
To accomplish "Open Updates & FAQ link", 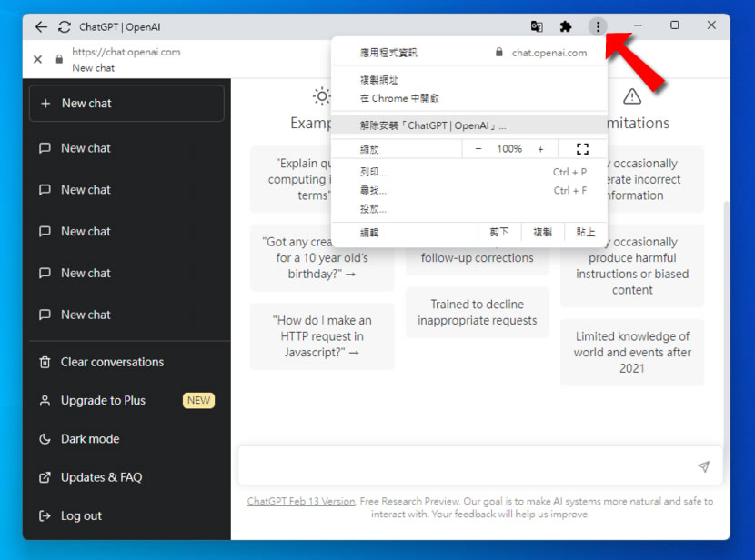I will coord(126,477).
